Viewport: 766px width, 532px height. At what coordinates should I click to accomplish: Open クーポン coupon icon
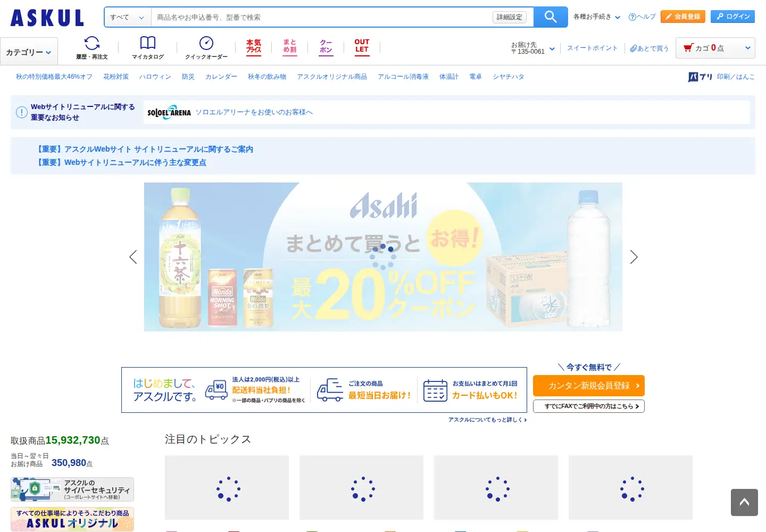326,47
